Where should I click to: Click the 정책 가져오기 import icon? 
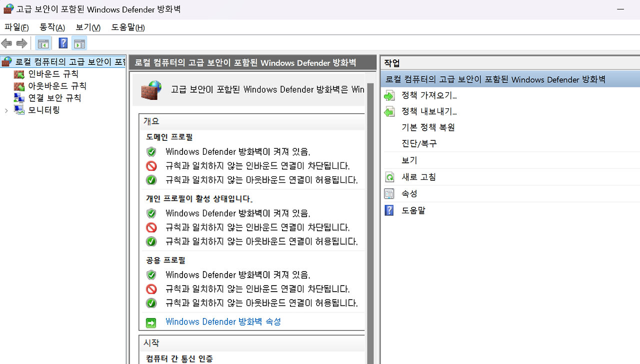[389, 95]
